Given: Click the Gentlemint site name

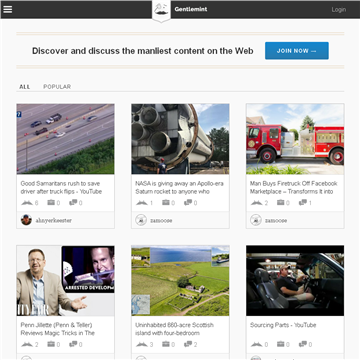Looking at the screenshot, I should tap(191, 9).
